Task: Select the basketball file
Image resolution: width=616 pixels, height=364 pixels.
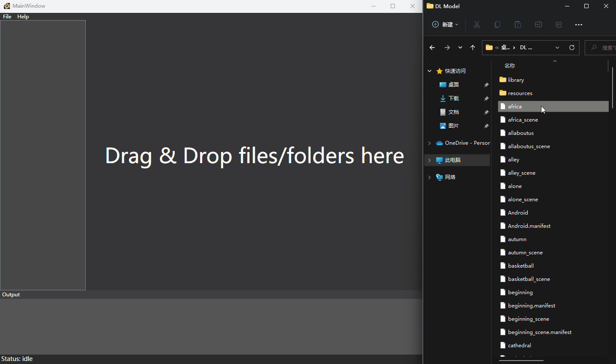Action: pos(553,266)
